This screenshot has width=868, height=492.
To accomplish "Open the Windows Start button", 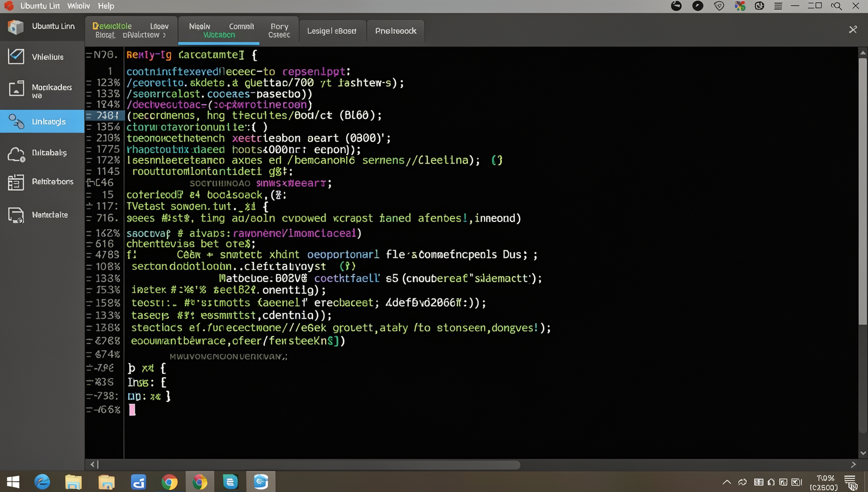I will 13,482.
